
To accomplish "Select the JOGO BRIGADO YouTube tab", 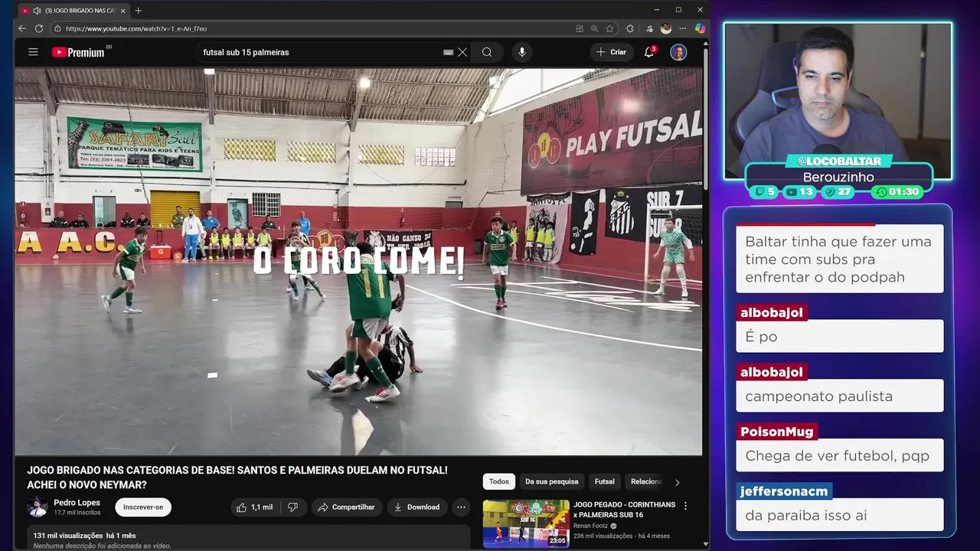I will click(x=73, y=11).
